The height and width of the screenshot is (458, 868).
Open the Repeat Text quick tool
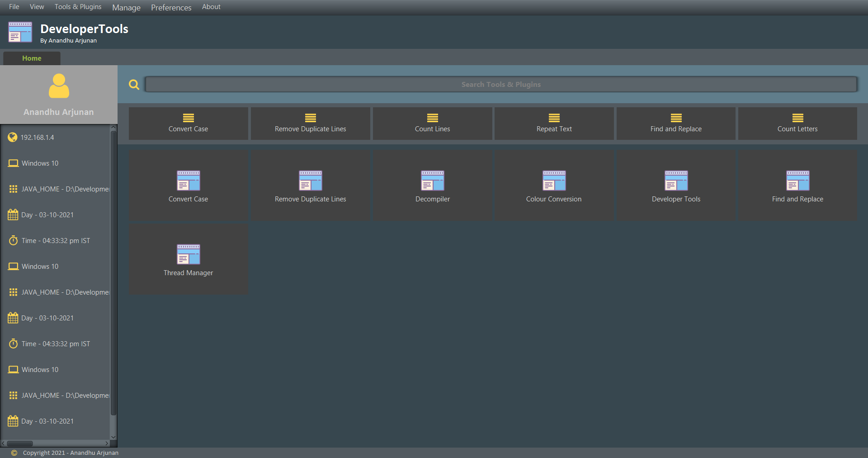pyautogui.click(x=554, y=123)
